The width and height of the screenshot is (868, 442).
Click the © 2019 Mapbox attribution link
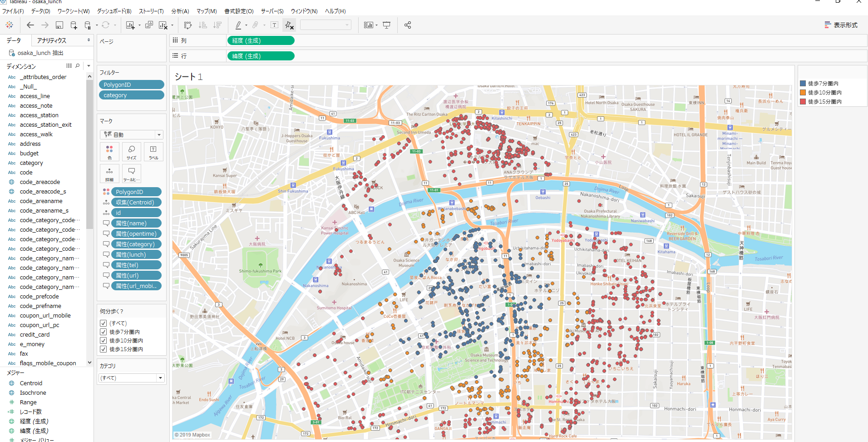point(192,434)
